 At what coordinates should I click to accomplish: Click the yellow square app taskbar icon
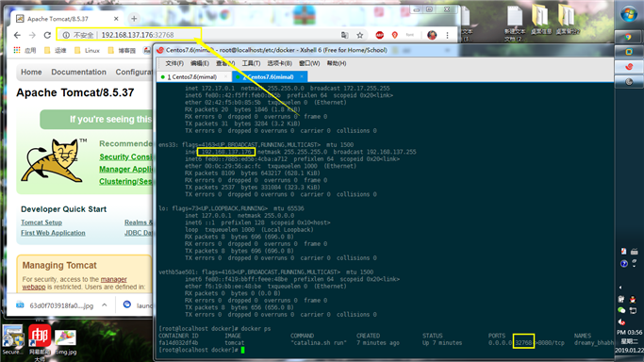[x=628, y=52]
